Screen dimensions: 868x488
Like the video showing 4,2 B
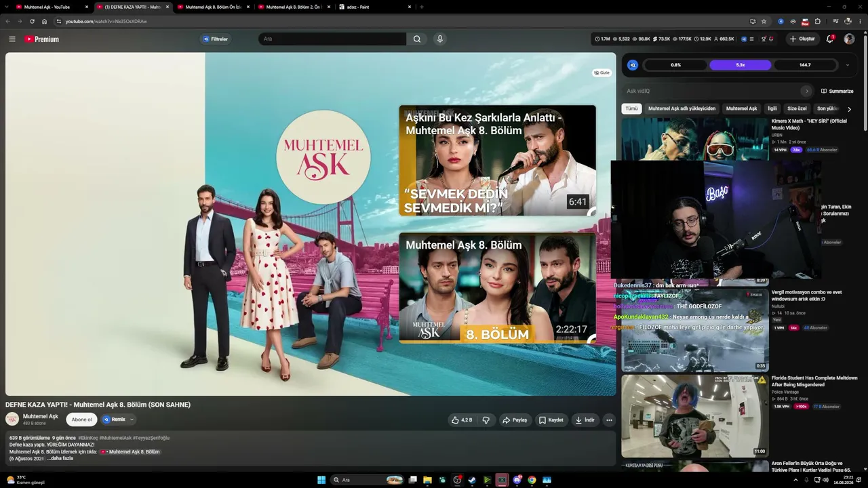click(x=462, y=420)
